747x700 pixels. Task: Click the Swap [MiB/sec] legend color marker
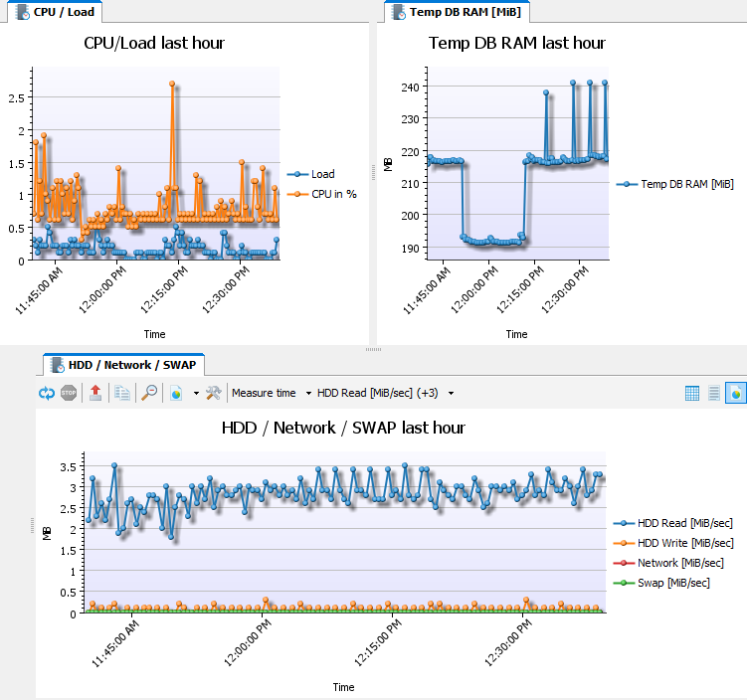coord(624,583)
